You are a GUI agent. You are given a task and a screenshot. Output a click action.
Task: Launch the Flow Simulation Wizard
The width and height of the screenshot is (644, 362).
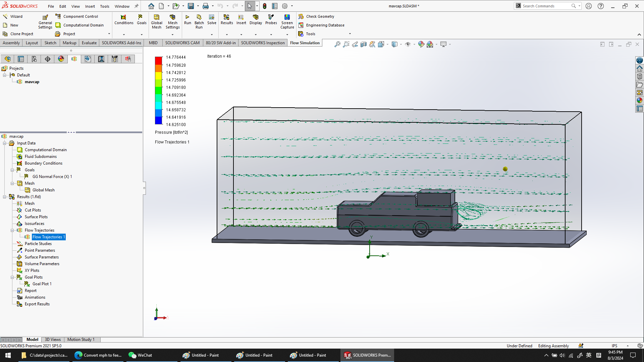(13, 16)
